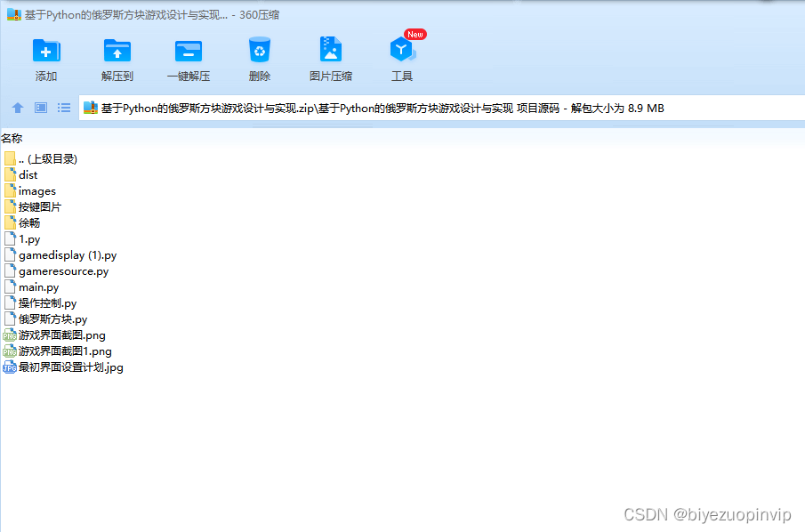This screenshot has width=805, height=532.
Task: Select the images folder name
Action: click(x=37, y=191)
